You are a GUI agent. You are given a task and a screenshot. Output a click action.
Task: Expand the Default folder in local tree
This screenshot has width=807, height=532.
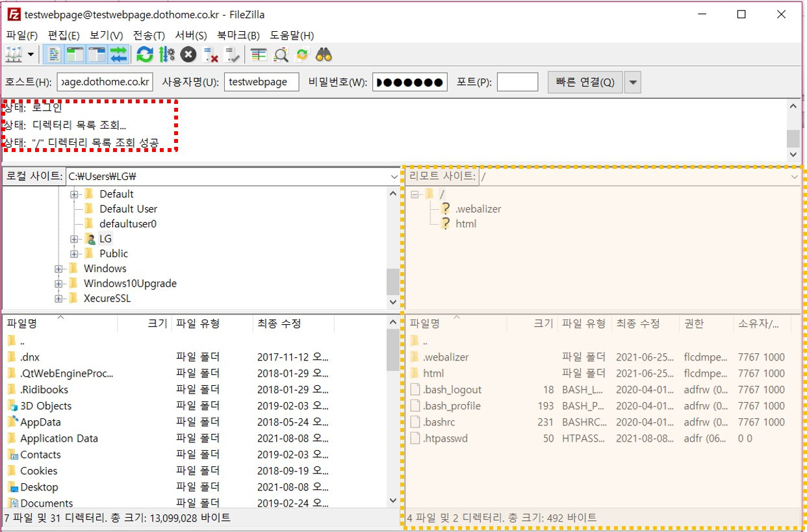[74, 194]
